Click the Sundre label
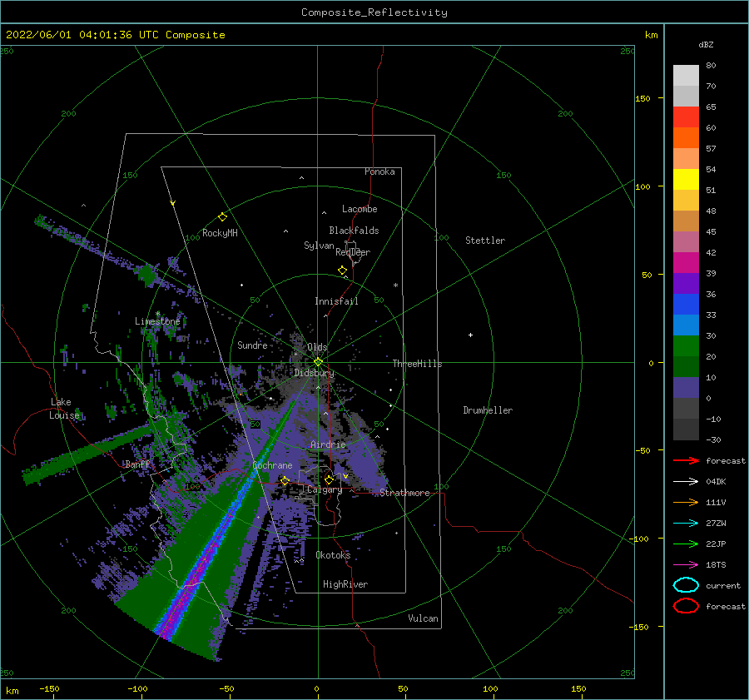This screenshot has height=700, width=749. (x=252, y=345)
